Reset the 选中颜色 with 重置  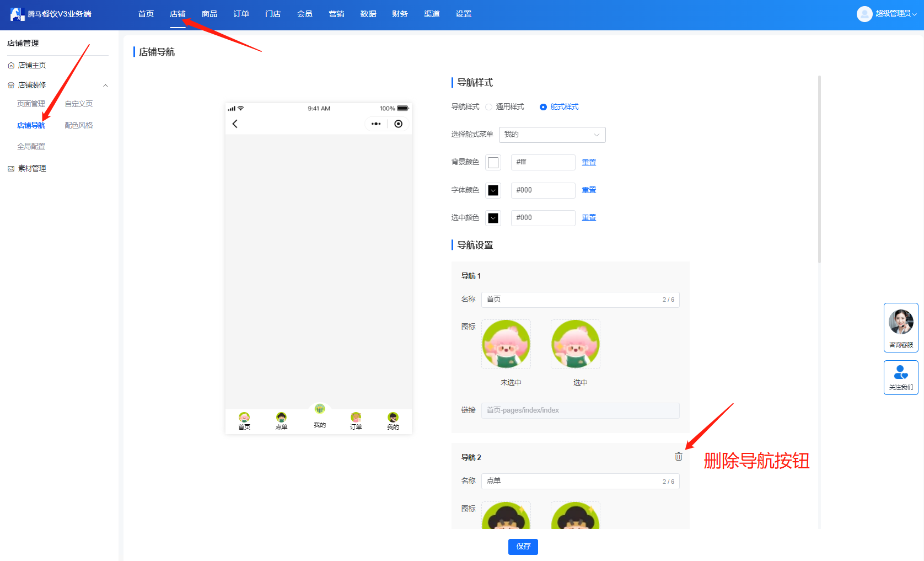pos(589,217)
